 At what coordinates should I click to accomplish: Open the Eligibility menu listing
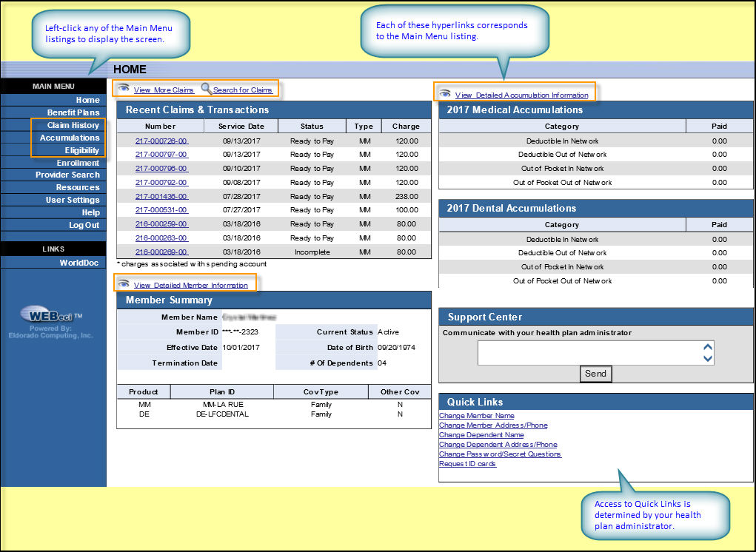pos(82,150)
